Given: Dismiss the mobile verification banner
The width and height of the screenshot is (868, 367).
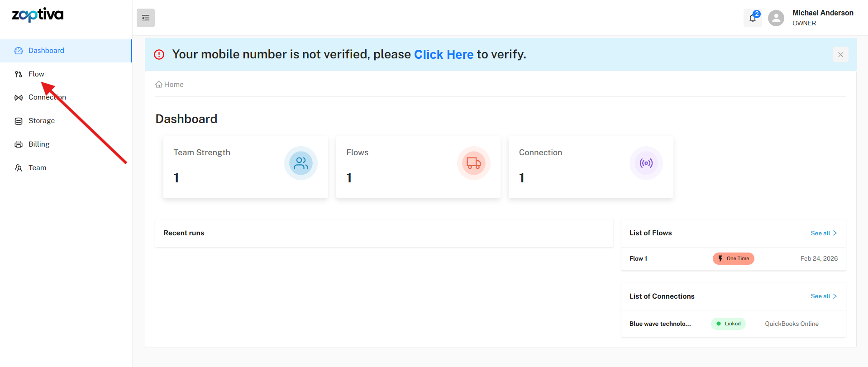Looking at the screenshot, I should coord(840,55).
